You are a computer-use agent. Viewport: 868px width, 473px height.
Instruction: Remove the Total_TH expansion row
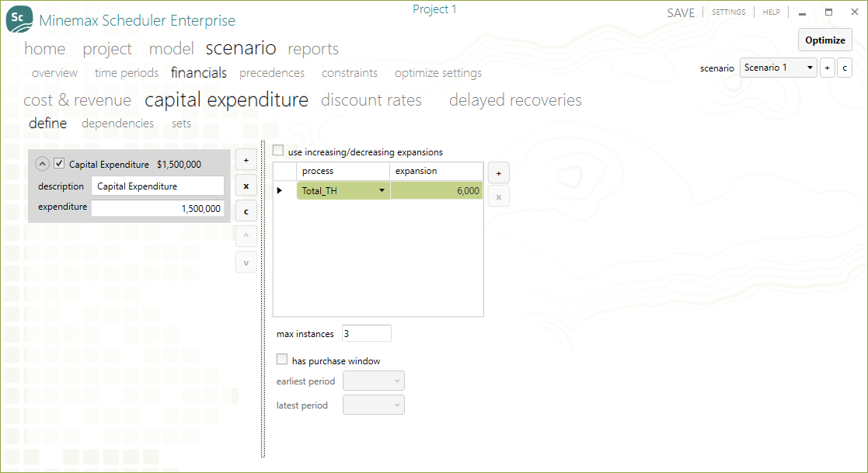(x=498, y=197)
